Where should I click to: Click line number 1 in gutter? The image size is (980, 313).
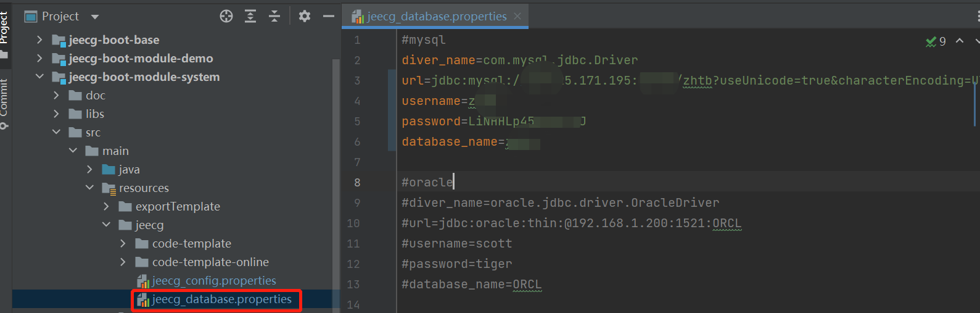(357, 40)
